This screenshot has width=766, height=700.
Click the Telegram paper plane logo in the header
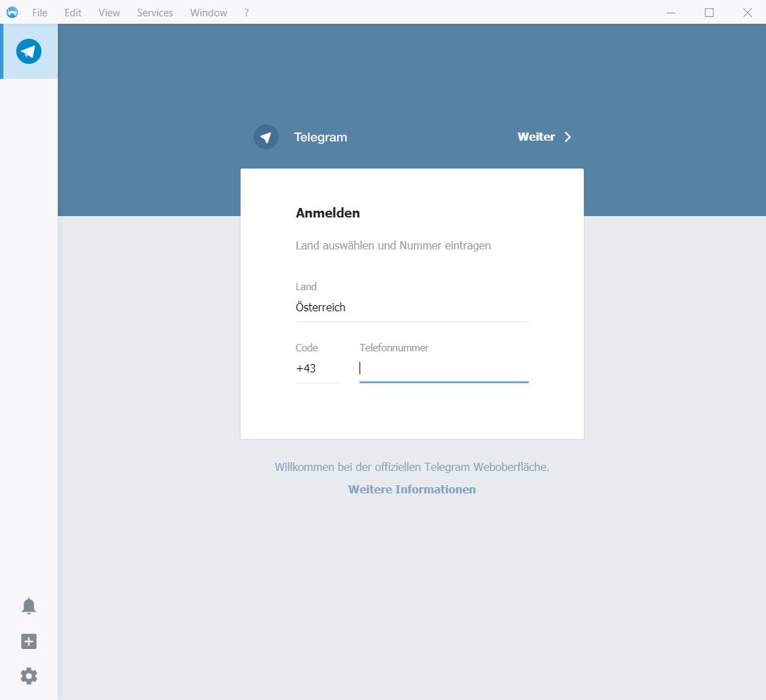click(266, 137)
